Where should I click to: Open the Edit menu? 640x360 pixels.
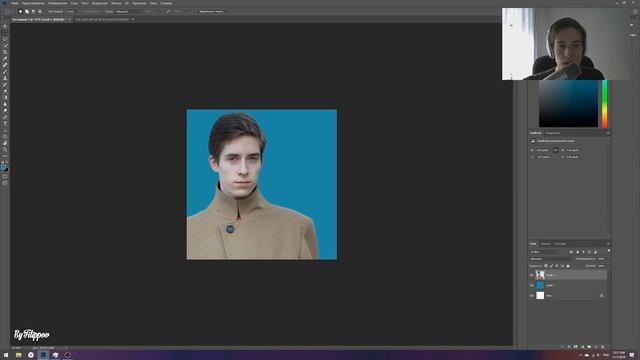33,3
